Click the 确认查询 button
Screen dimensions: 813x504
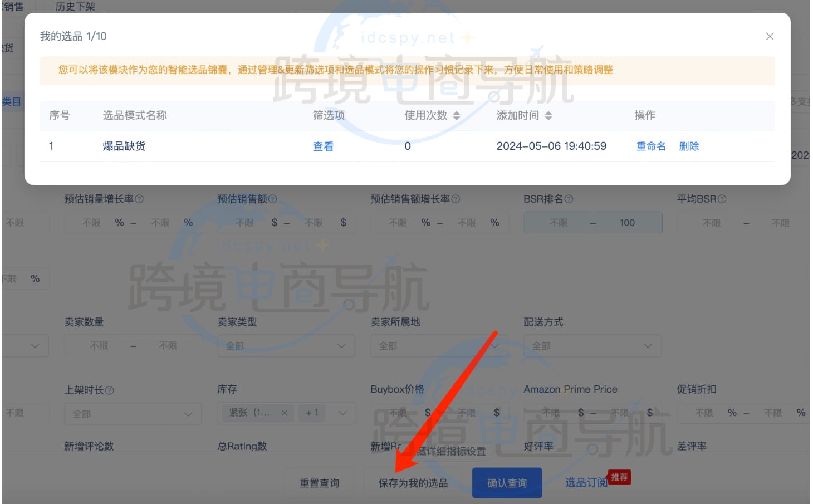pyautogui.click(x=507, y=483)
